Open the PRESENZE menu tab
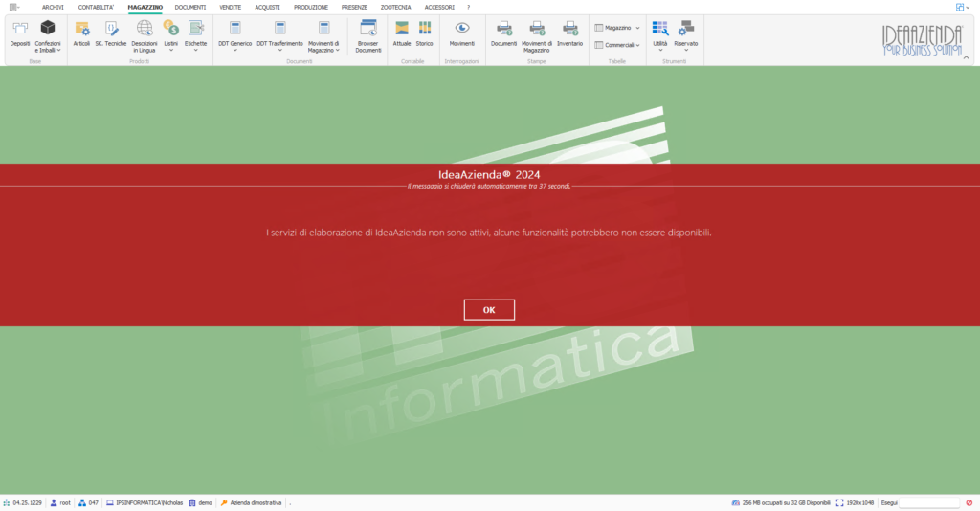The image size is (980, 511). [x=354, y=8]
